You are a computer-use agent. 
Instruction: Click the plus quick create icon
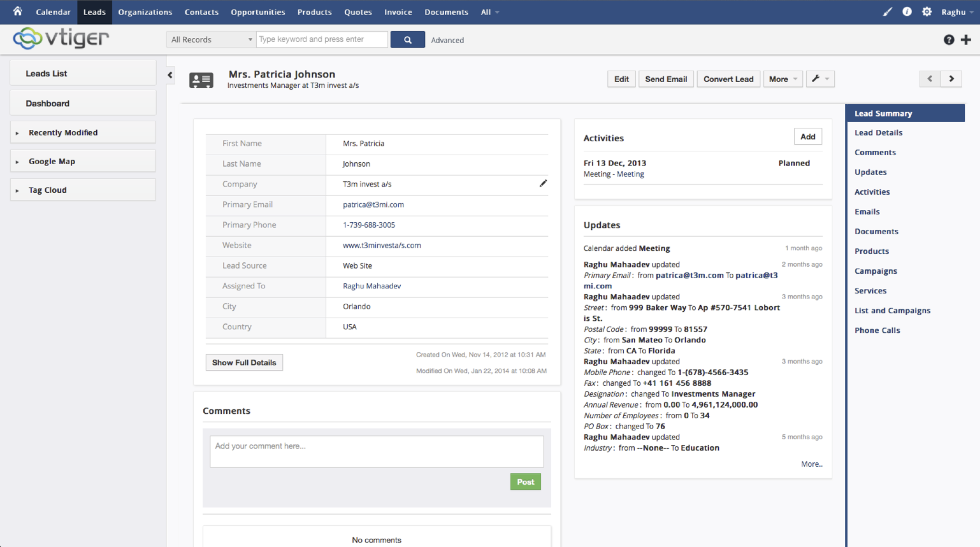(x=966, y=39)
